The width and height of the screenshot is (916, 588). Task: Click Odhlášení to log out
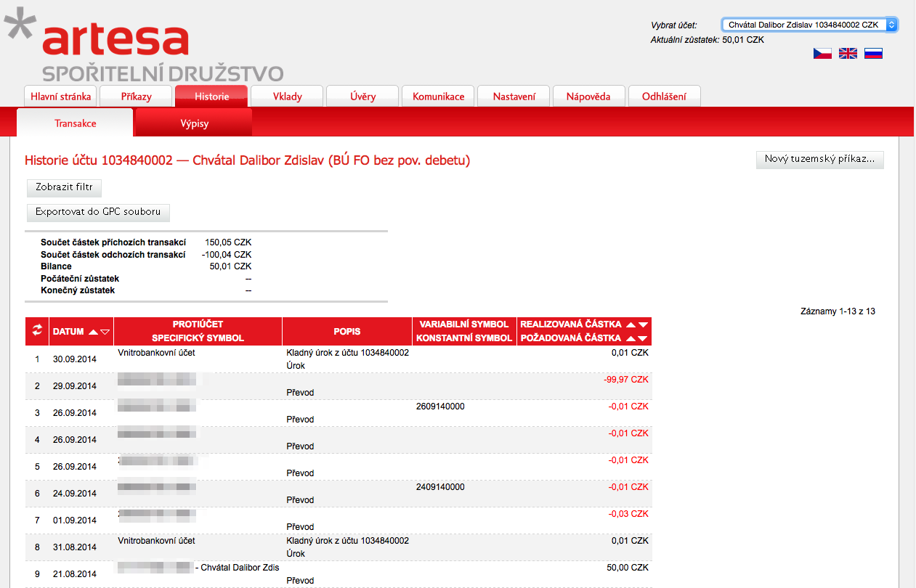point(665,97)
